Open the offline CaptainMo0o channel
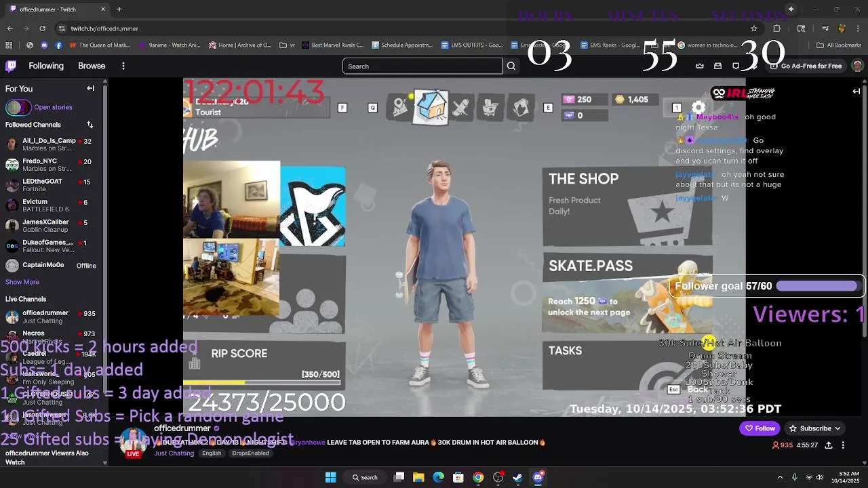This screenshot has height=488, width=868. click(52, 266)
